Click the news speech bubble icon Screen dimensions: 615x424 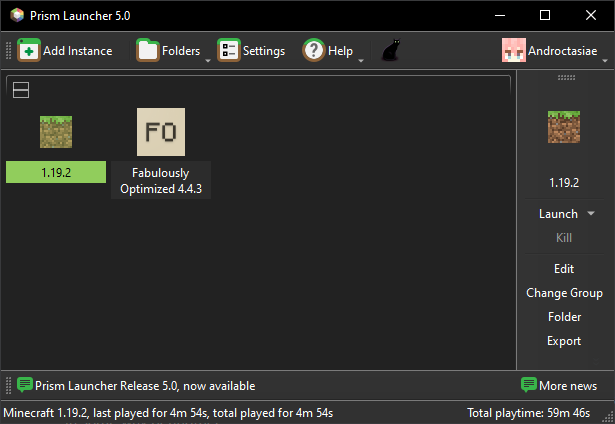pos(26,385)
